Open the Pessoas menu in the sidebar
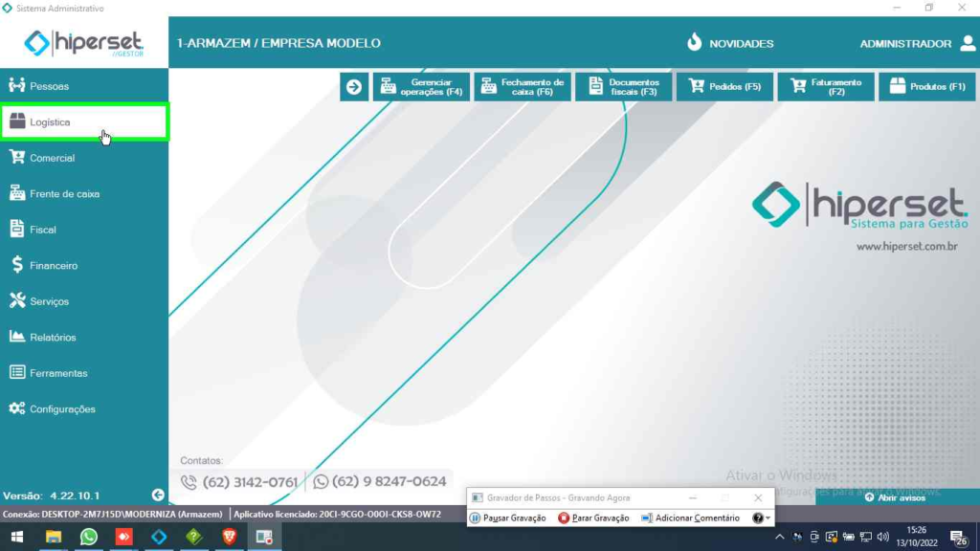980x551 pixels. point(49,86)
